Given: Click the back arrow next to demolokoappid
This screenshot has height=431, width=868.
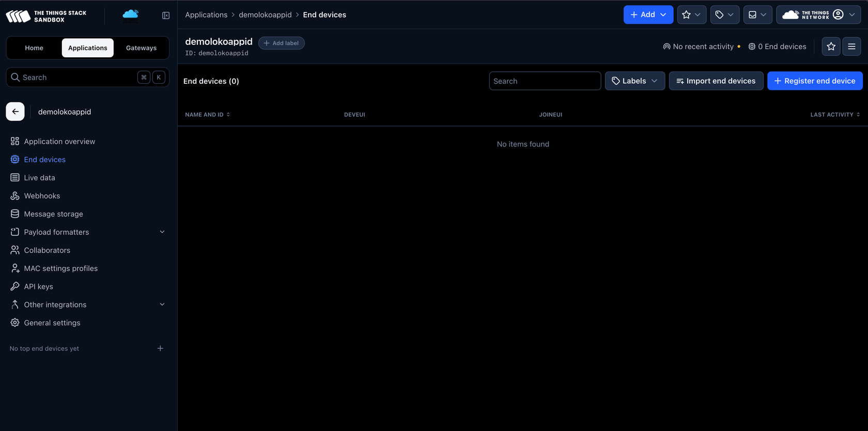Looking at the screenshot, I should pyautogui.click(x=15, y=112).
